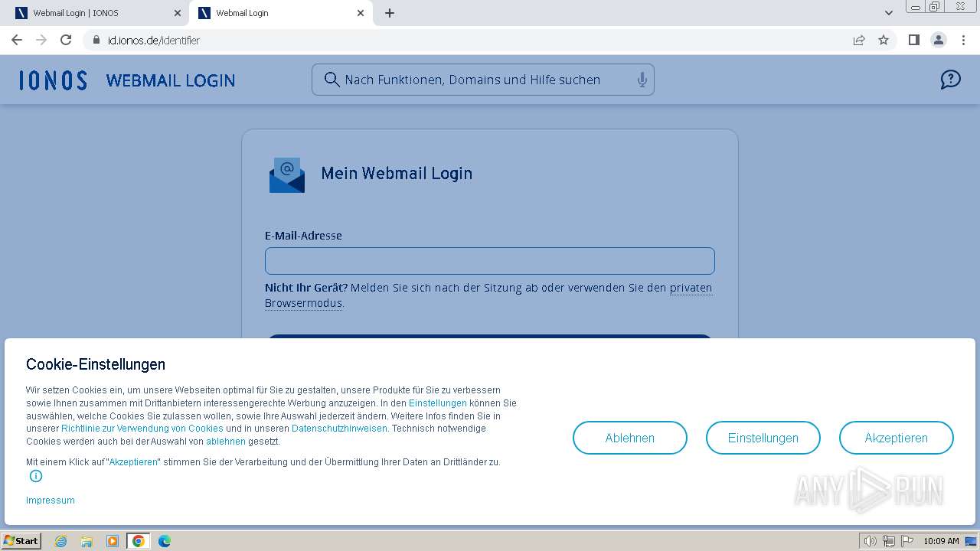Toggle the browser side panel icon
Viewport: 980px width, 551px height.
[x=913, y=40]
